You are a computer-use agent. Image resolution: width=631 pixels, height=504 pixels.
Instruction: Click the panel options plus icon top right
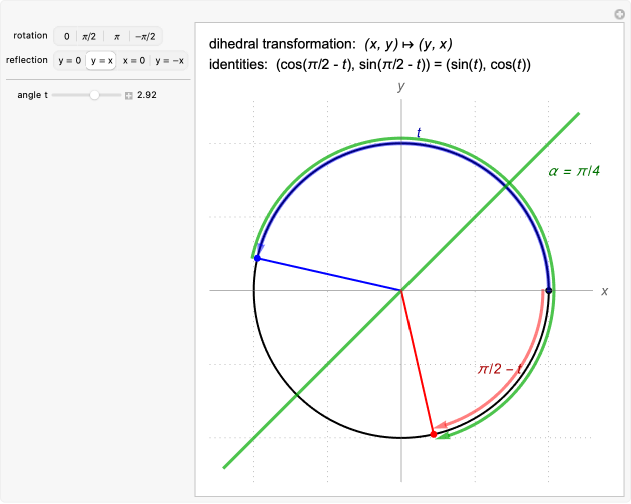[619, 14]
